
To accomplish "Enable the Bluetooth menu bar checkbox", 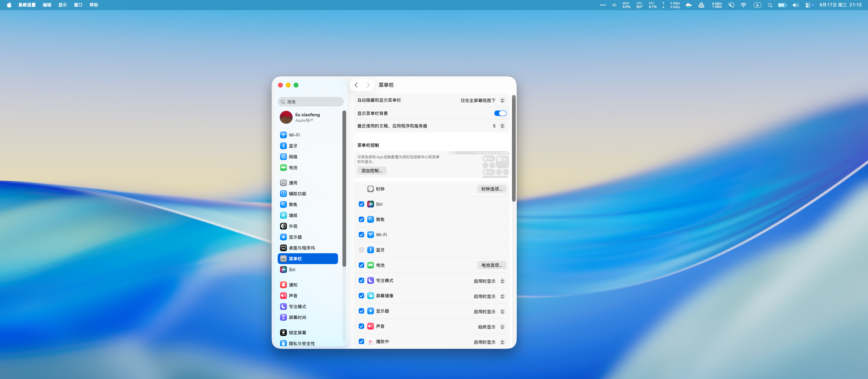I will 361,250.
